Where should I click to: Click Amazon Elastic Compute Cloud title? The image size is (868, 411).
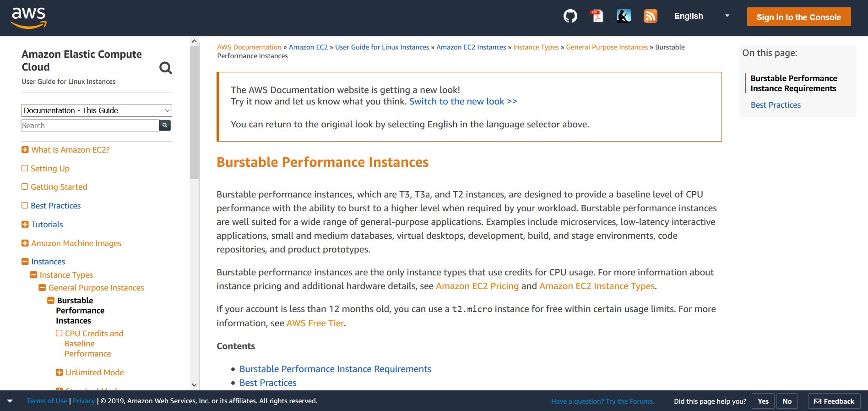pyautogui.click(x=81, y=60)
